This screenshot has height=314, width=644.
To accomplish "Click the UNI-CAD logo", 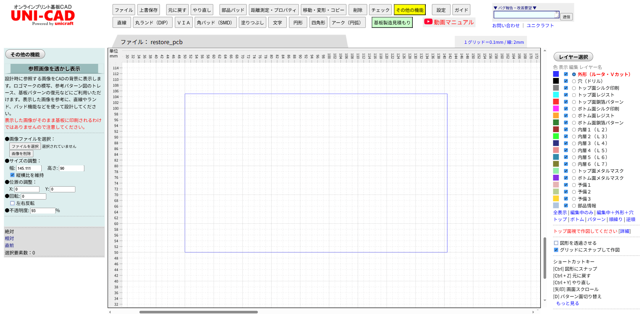I will 43,16.
